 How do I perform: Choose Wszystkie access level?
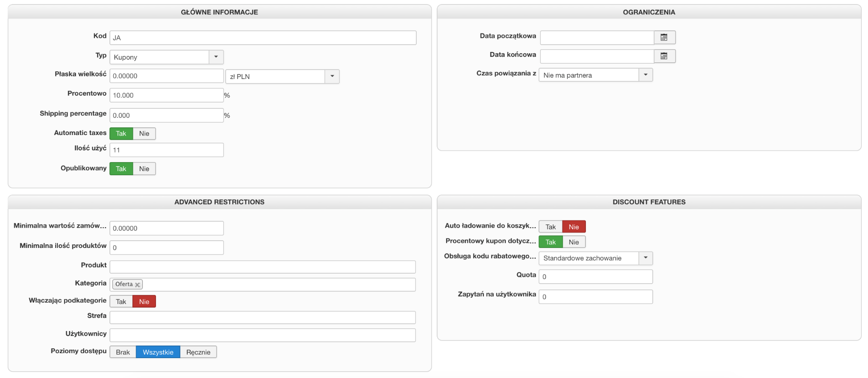point(158,352)
